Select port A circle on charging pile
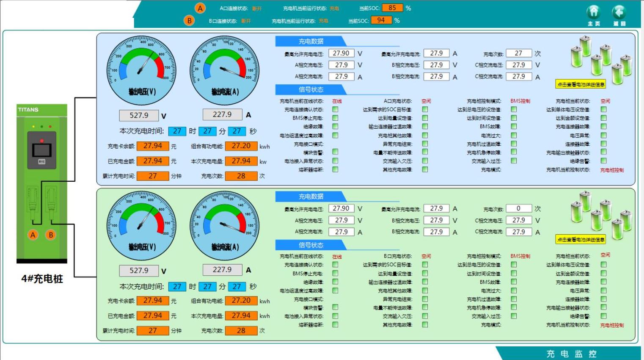644x360 pixels. click(x=33, y=235)
